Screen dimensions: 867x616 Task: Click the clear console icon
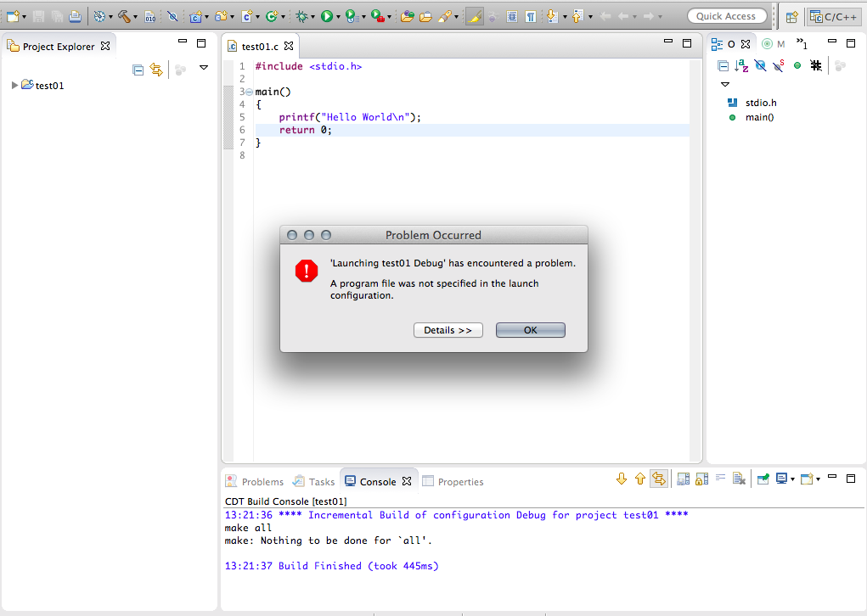click(740, 479)
